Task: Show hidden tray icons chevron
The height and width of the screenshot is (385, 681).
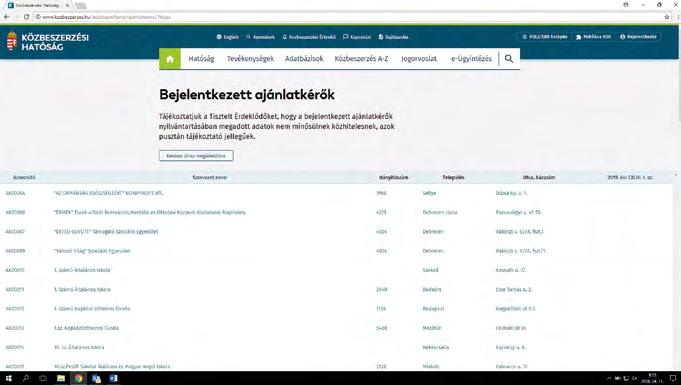Action: coord(609,378)
